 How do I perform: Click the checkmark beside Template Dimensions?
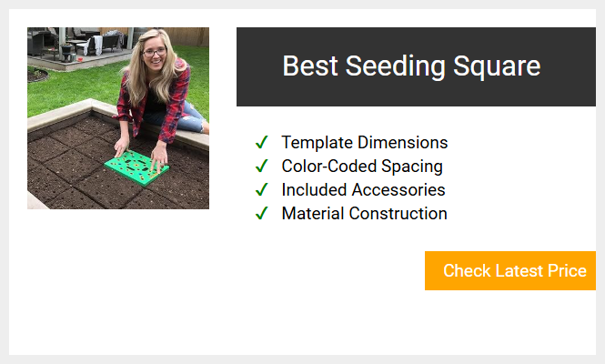coord(262,143)
